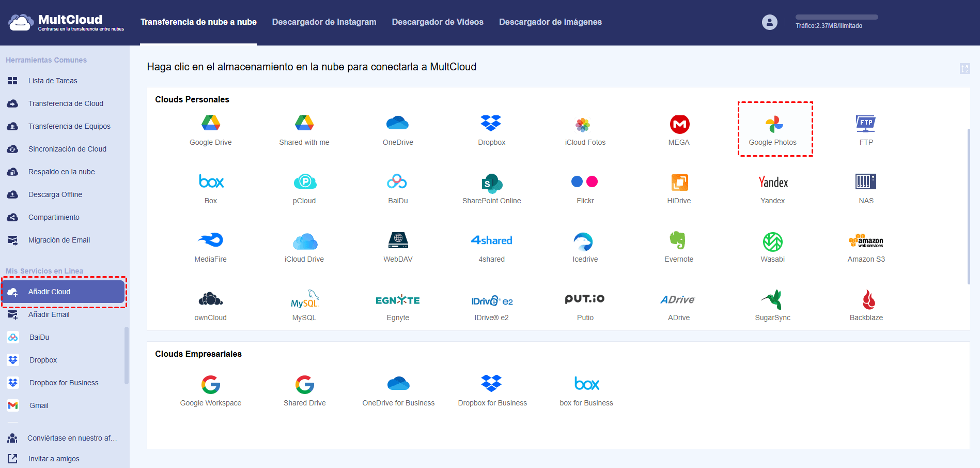Screen dimensions: 980x468
Task: Toggle the view icon at the top right
Action: coord(965,68)
